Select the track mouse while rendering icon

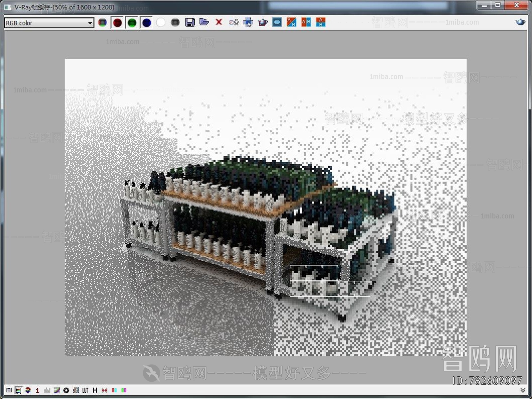248,22
